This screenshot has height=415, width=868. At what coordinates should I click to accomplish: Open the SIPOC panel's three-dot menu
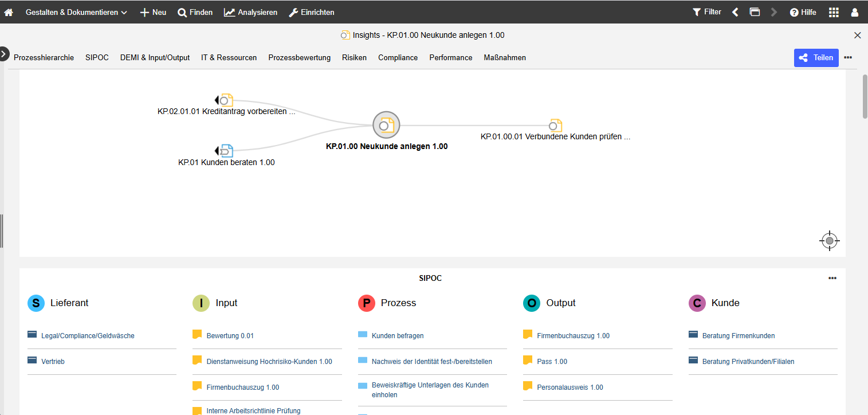point(832,279)
